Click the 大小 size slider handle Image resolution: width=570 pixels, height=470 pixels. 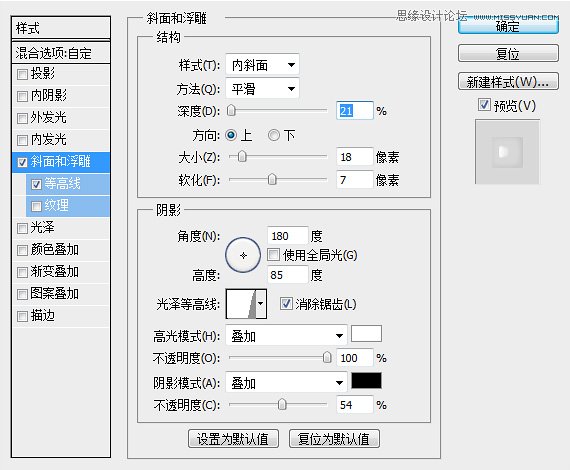242,157
